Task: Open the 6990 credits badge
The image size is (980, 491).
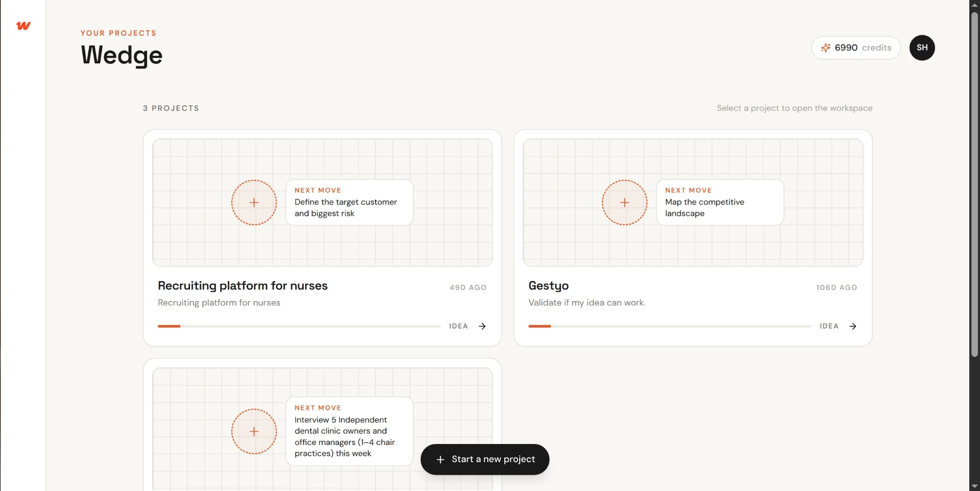Action: [x=856, y=48]
